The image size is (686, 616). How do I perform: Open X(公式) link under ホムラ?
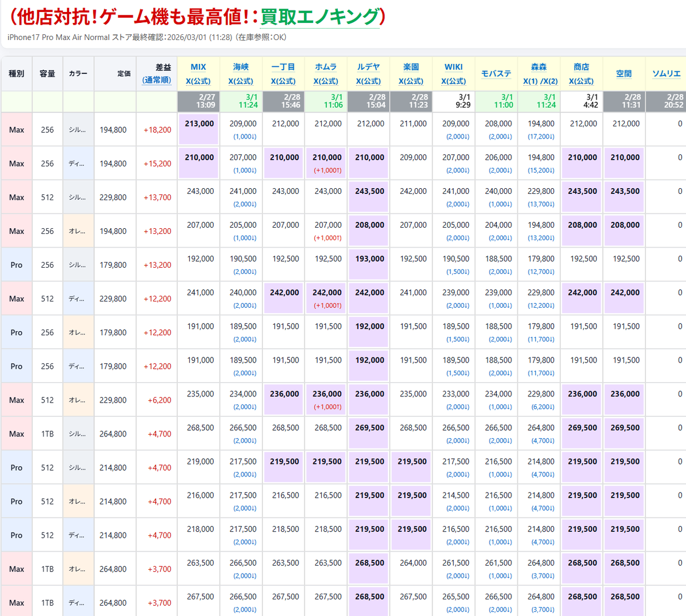326,81
